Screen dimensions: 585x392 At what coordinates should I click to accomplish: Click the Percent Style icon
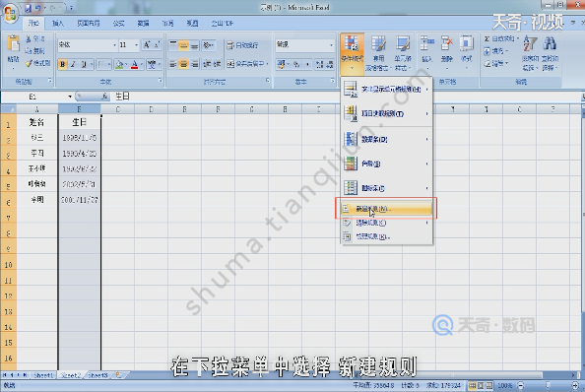tap(296, 65)
